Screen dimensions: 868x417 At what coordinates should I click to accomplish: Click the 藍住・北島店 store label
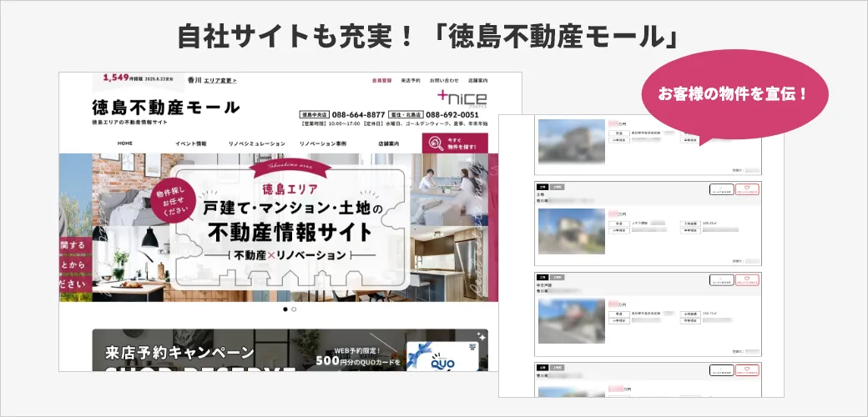pyautogui.click(x=406, y=115)
